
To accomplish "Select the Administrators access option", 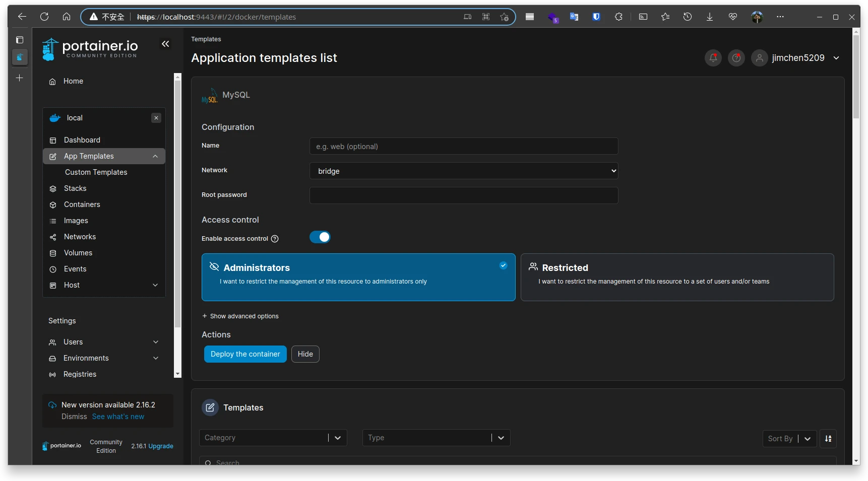I will (358, 277).
